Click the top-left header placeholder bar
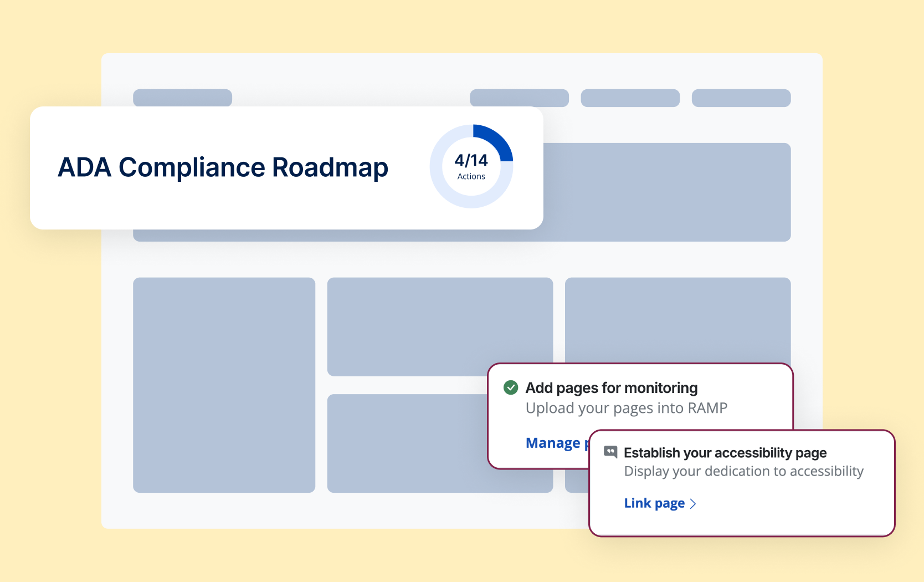Viewport: 924px width, 582px height. [182, 96]
